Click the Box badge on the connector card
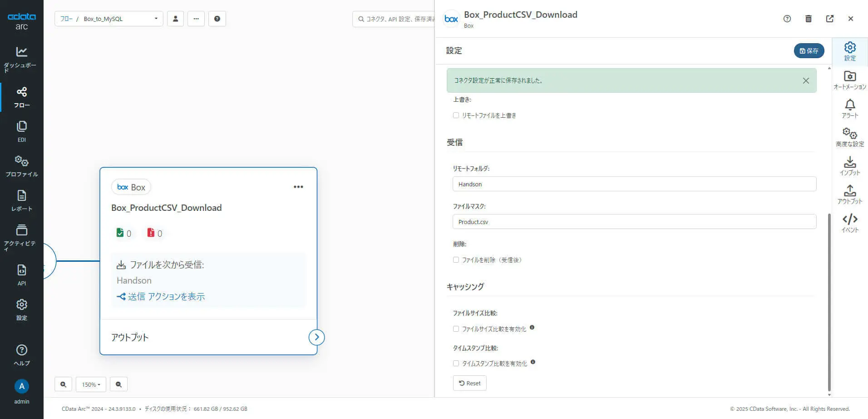 (x=131, y=187)
